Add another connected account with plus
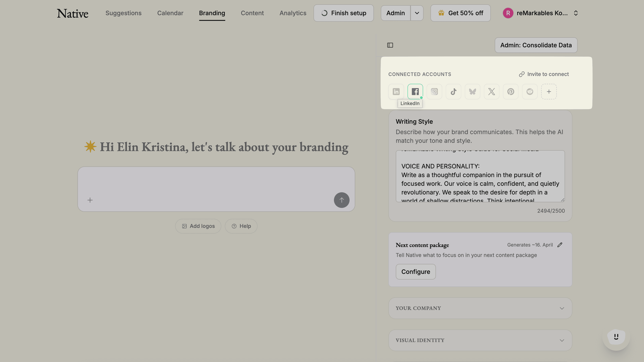Viewport: 644px width, 362px height. (549, 92)
